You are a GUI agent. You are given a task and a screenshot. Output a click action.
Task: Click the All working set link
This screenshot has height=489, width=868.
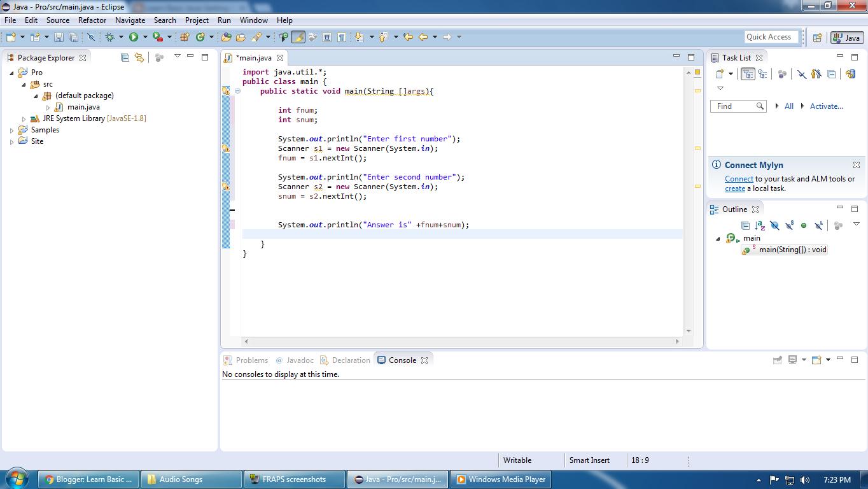click(x=789, y=106)
